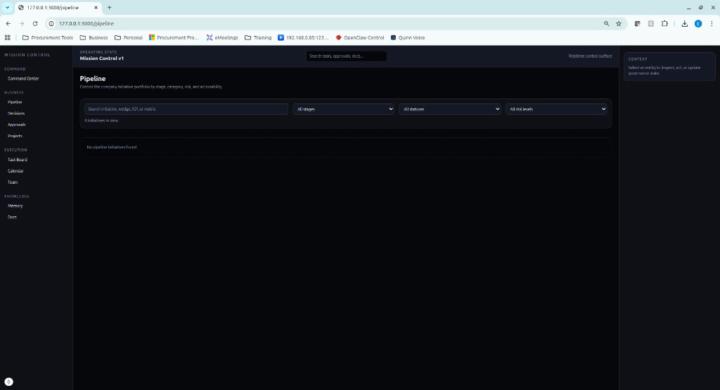720x390 pixels.
Task: Select Pipeline in the sidebar
Action: coord(15,102)
